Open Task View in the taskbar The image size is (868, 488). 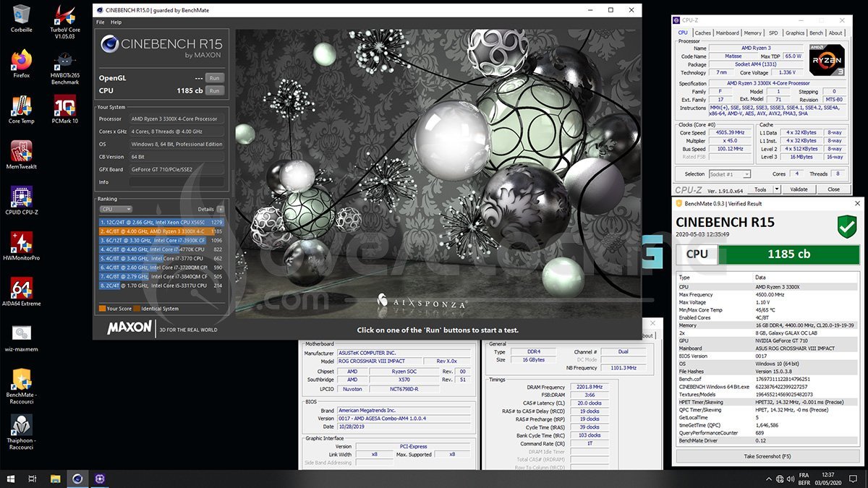pos(33,479)
